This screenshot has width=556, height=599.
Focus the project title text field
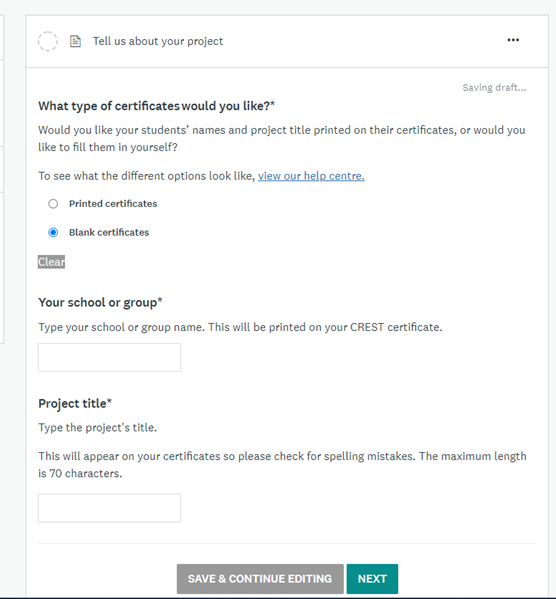pyautogui.click(x=109, y=508)
